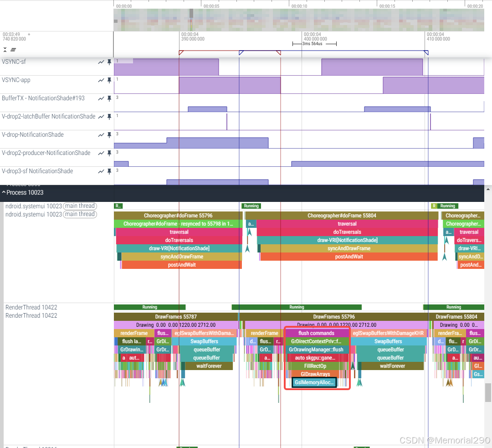Click the 3ms 564us duration label

point(313,44)
